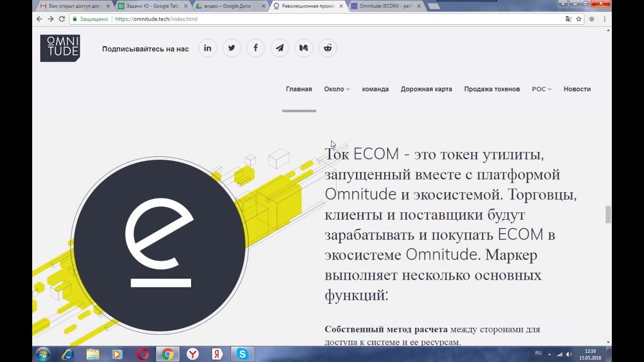Viewport: 644px width, 362px height.
Task: Launch Internet Explorer from taskbar
Action: click(x=67, y=354)
